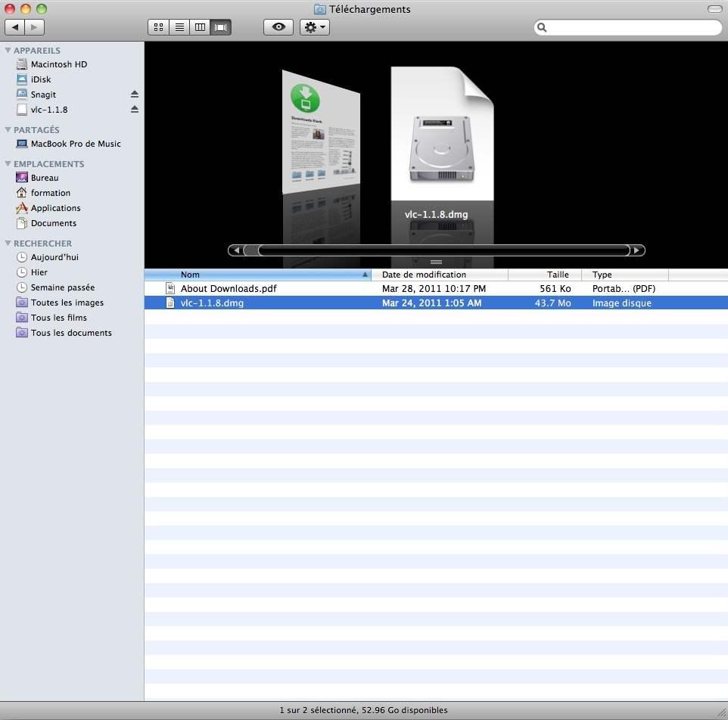The image size is (728, 720).
Task: Click the Image disque type cell
Action: tap(622, 303)
